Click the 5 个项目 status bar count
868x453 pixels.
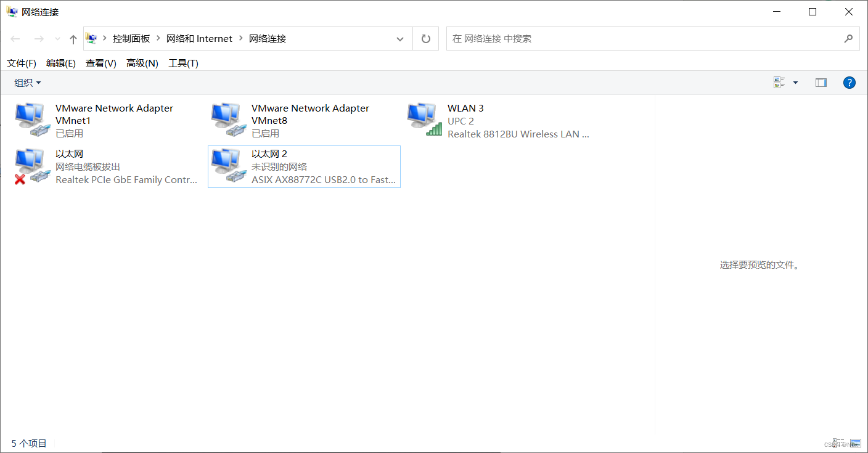point(29,443)
